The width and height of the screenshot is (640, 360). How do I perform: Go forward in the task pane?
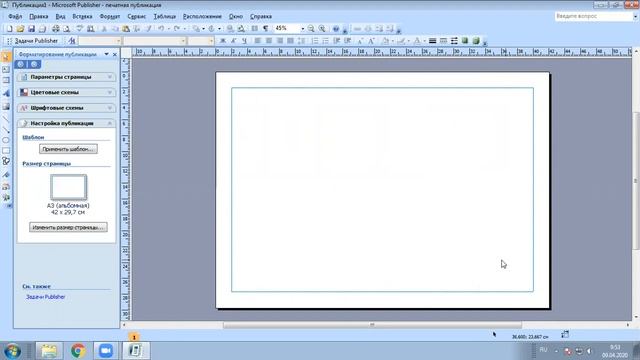[x=34, y=64]
